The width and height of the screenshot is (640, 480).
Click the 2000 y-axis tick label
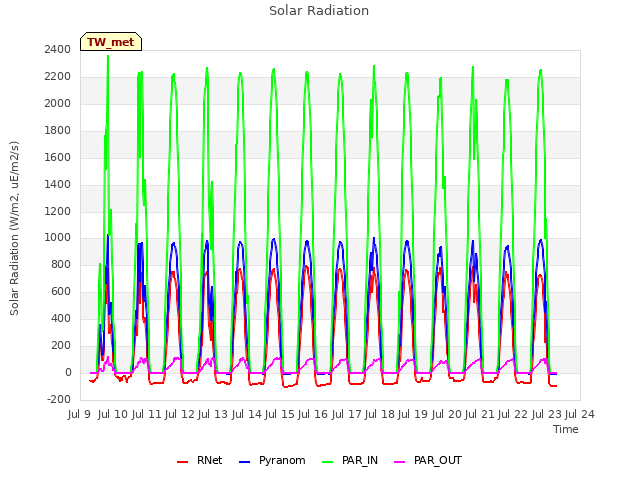pyautogui.click(x=58, y=103)
